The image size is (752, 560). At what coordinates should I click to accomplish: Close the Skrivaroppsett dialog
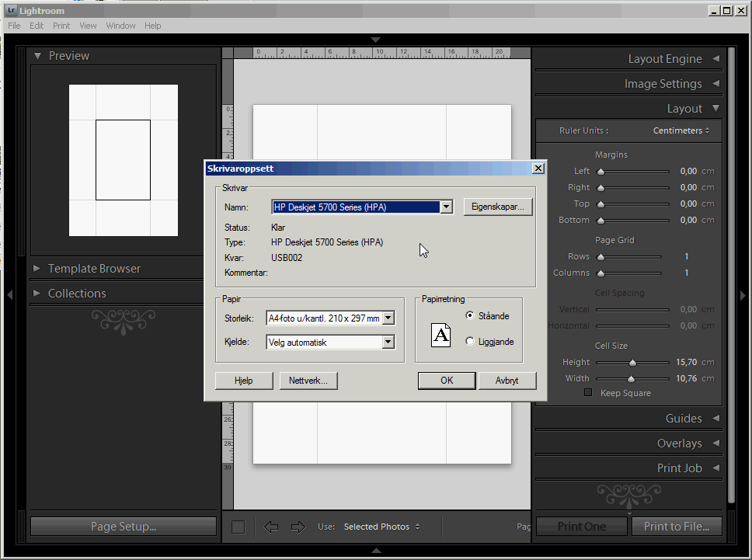coord(538,169)
